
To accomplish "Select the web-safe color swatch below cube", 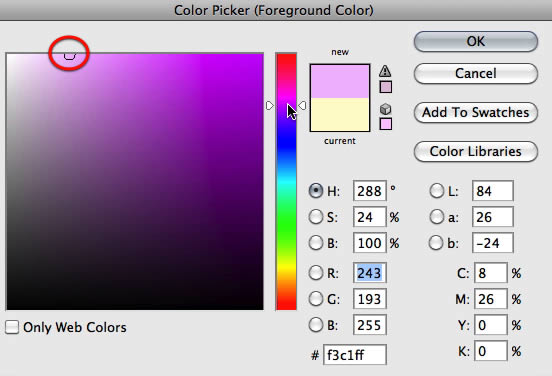I will (x=385, y=124).
